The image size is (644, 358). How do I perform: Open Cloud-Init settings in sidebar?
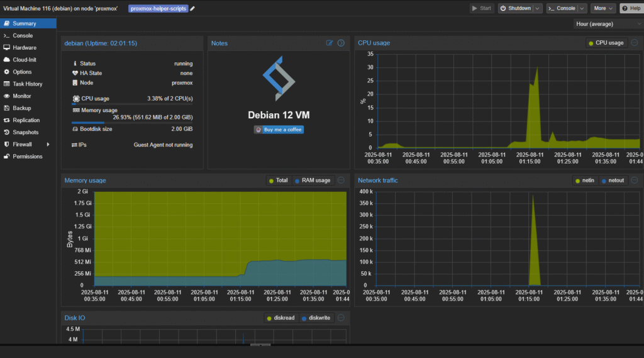tap(25, 60)
